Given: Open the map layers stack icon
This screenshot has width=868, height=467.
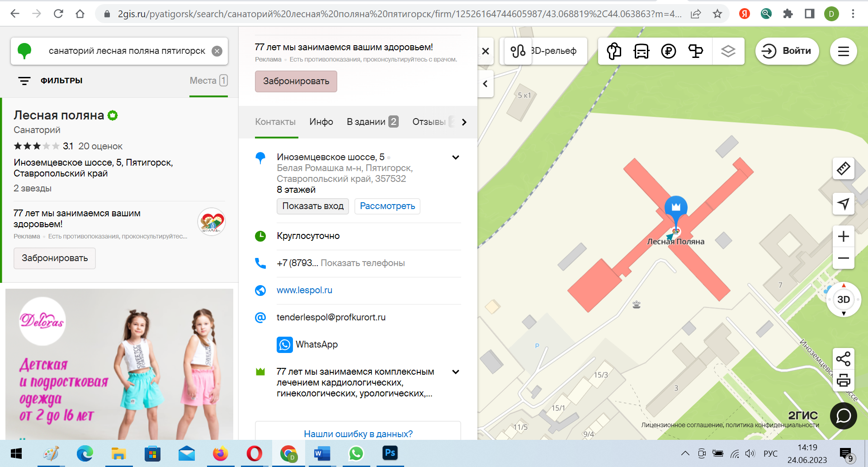Looking at the screenshot, I should point(728,51).
